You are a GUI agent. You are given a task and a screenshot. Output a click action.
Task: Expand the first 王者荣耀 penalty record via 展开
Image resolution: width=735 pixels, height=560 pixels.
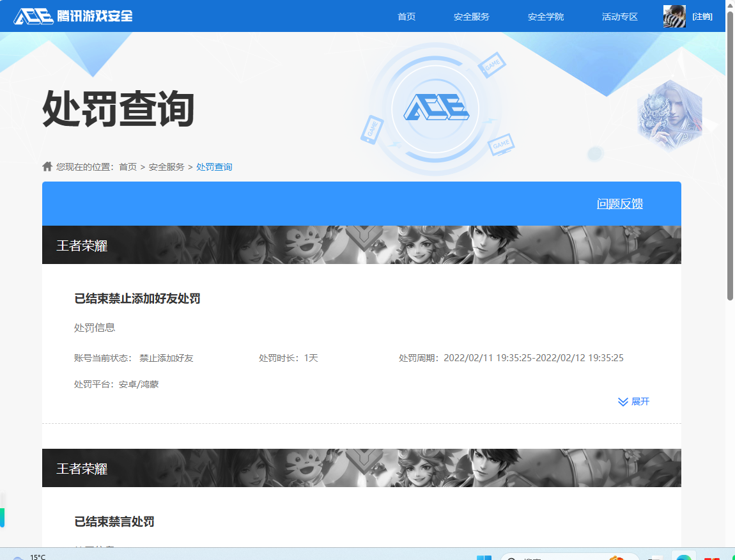(633, 401)
